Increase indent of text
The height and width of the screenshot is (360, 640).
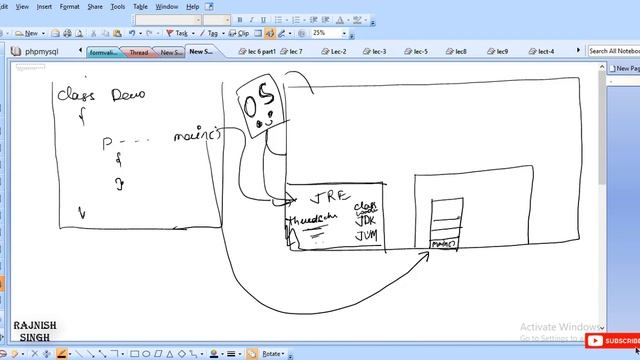point(326,20)
